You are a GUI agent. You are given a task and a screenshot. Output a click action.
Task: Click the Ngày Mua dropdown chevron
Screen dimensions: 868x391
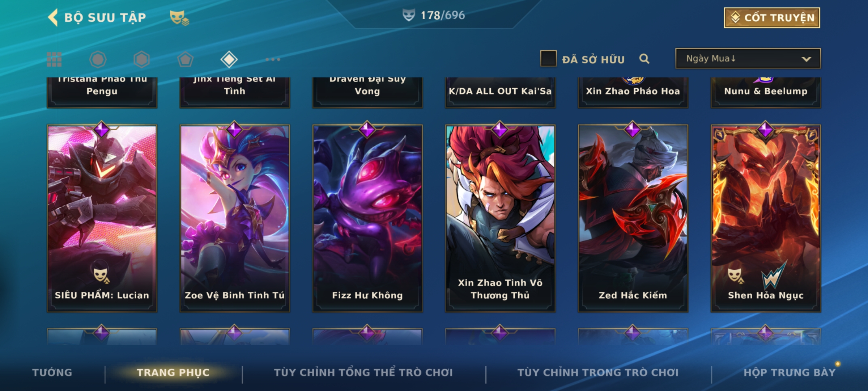(x=806, y=59)
